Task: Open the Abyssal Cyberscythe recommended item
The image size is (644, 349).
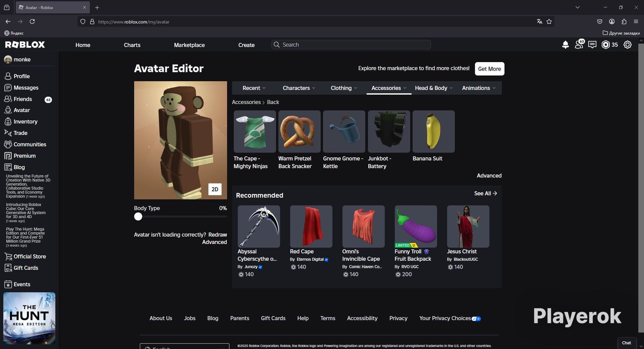Action: pos(259,227)
